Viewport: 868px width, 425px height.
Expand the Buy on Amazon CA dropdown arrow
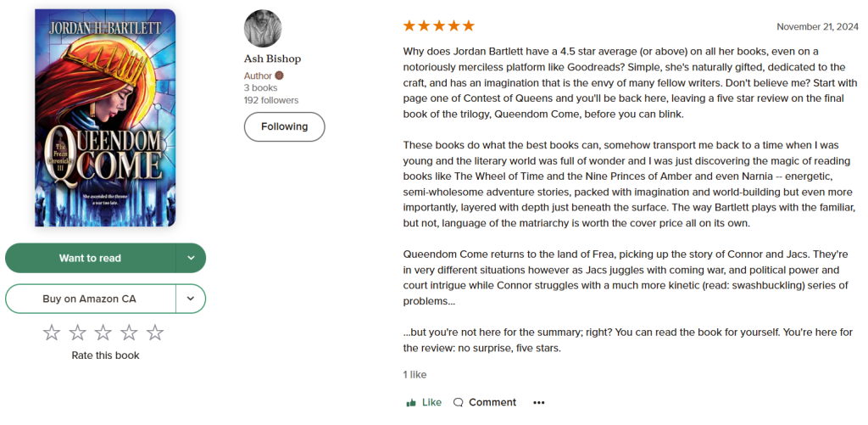pyautogui.click(x=191, y=299)
